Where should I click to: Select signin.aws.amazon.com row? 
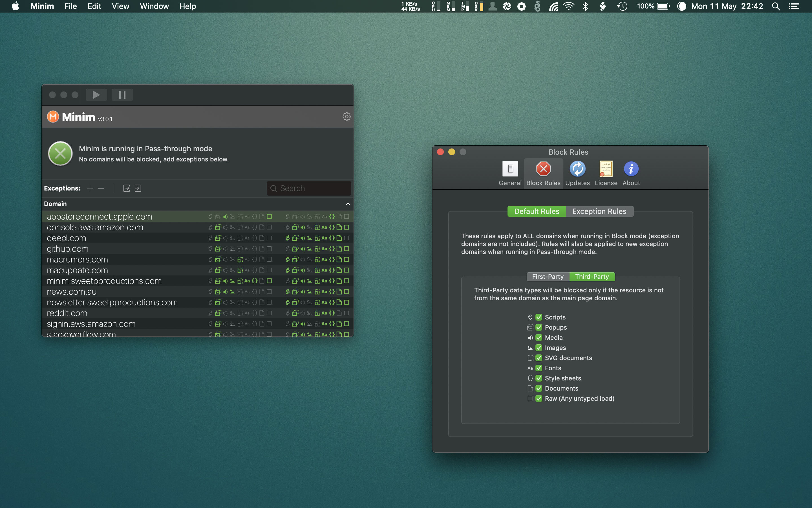(x=198, y=324)
